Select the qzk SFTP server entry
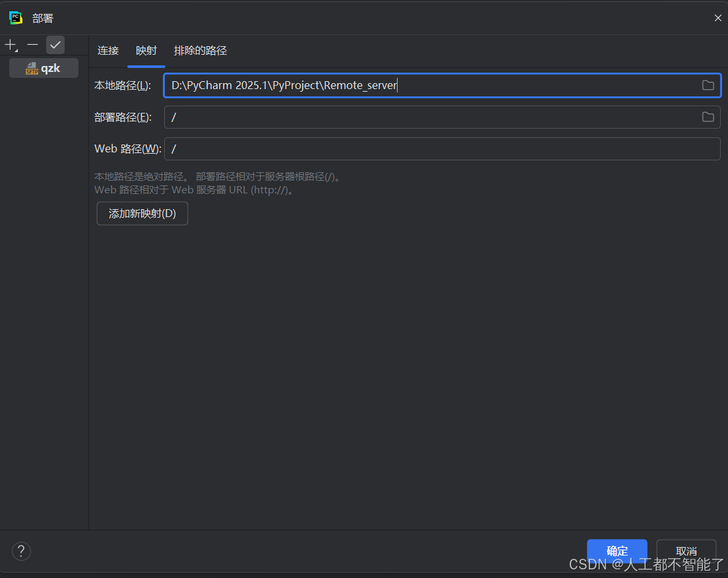728x578 pixels. [x=44, y=68]
